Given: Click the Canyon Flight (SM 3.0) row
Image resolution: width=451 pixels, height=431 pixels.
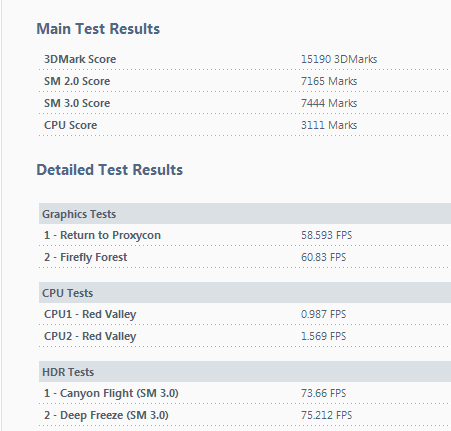Looking at the screenshot, I should [245, 393].
